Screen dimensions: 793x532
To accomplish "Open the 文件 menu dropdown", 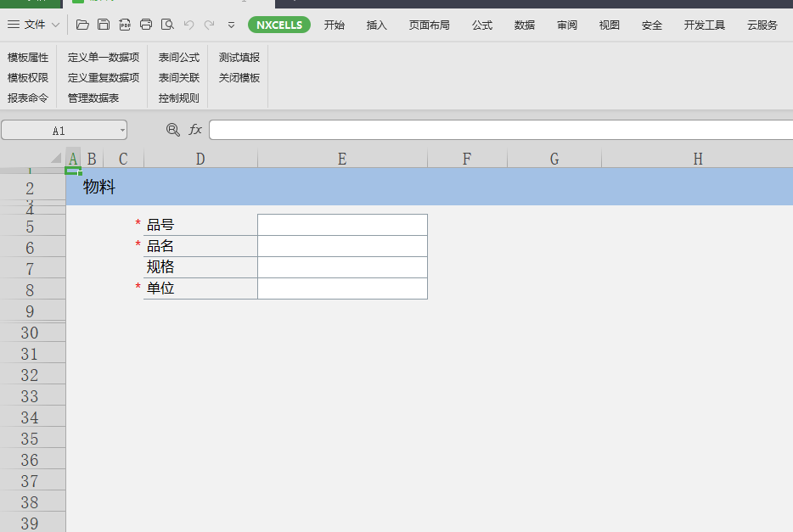I will tap(34, 25).
